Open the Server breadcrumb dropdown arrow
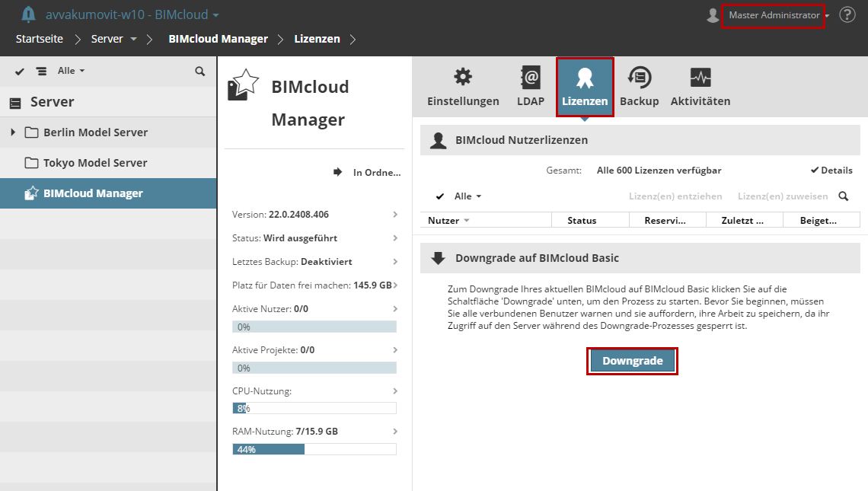This screenshot has height=491, width=868. click(133, 40)
